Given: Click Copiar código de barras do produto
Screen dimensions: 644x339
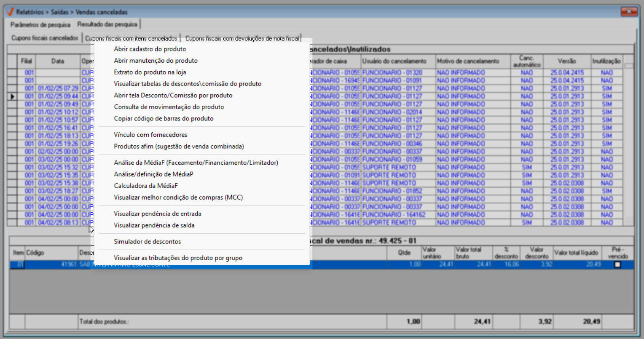Looking at the screenshot, I should (x=164, y=119).
